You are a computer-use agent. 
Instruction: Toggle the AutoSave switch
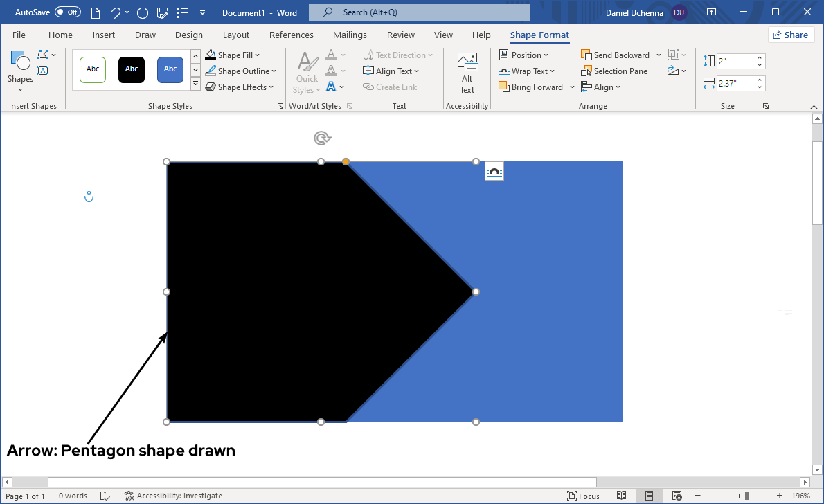(68, 12)
